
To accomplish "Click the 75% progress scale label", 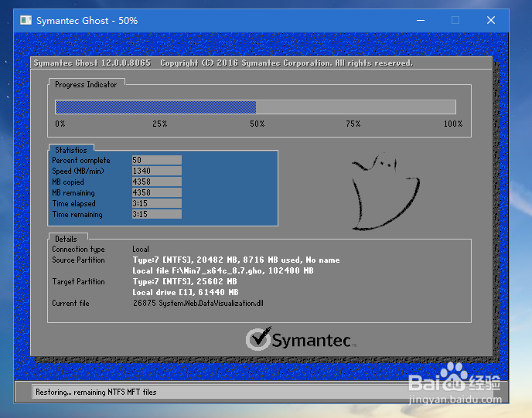I will pyautogui.click(x=353, y=124).
